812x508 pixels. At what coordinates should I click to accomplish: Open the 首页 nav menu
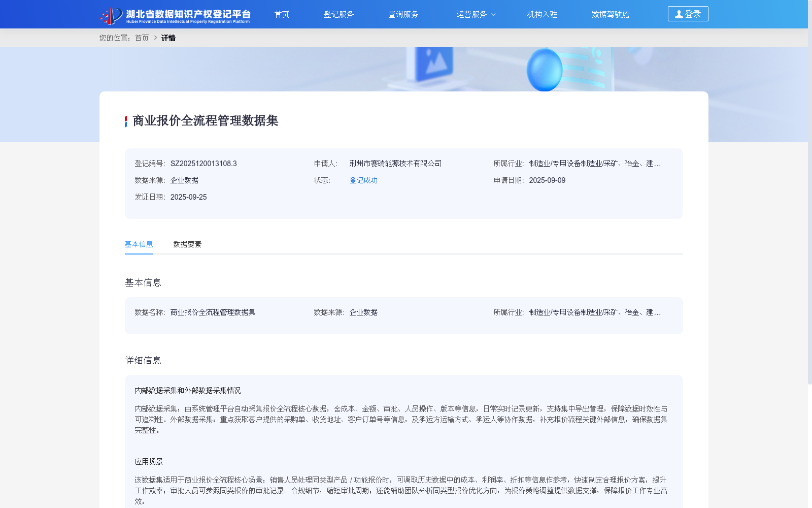pyautogui.click(x=282, y=14)
